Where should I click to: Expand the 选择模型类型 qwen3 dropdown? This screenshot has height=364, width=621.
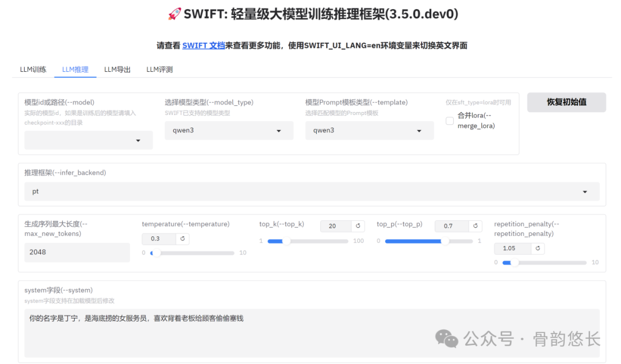pos(229,131)
